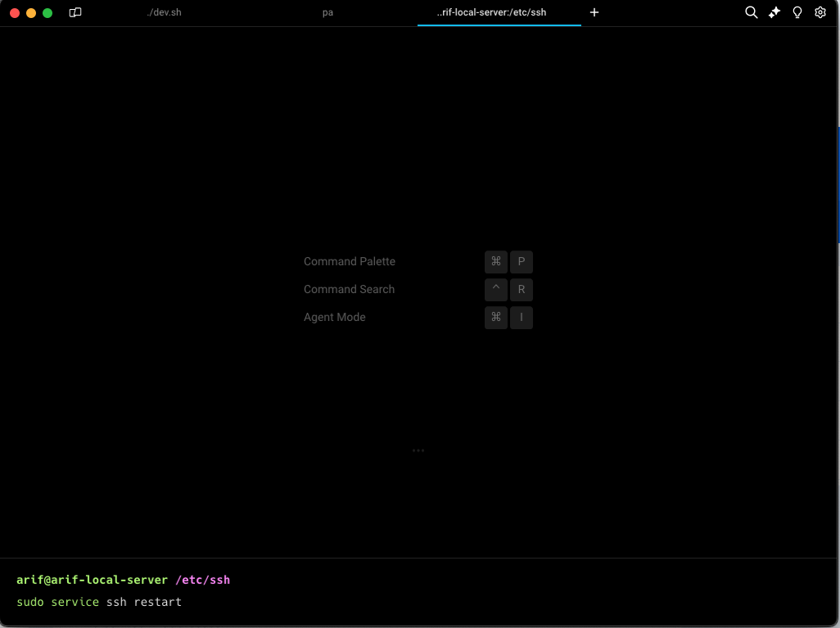Switch to the pa tab
Viewport: 840px width, 628px height.
tap(327, 12)
